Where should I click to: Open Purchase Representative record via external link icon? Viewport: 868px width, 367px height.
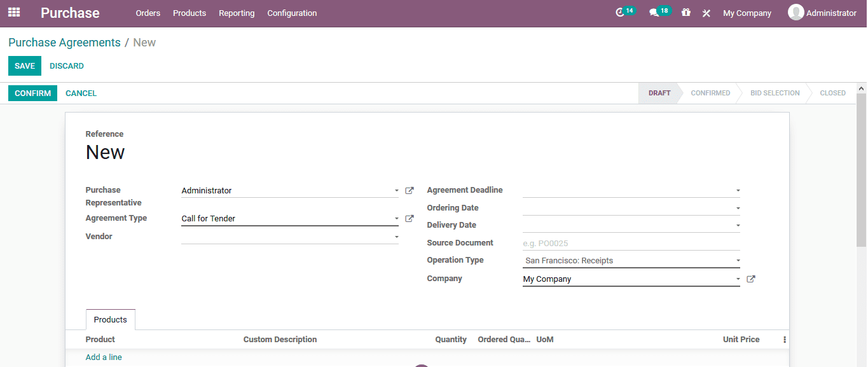click(409, 190)
